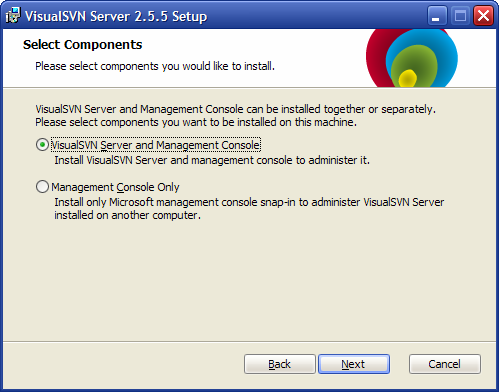Click the yellow center of the logo

click(407, 79)
